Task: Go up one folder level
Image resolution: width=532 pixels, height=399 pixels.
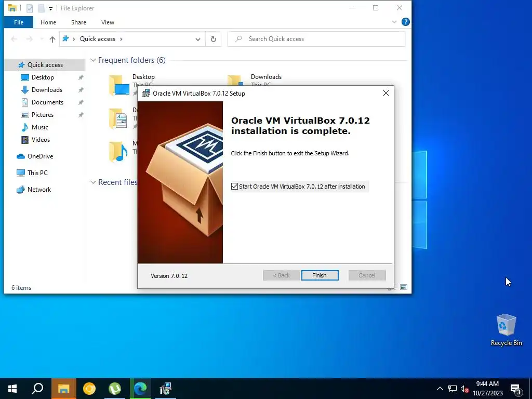Action: (x=52, y=39)
